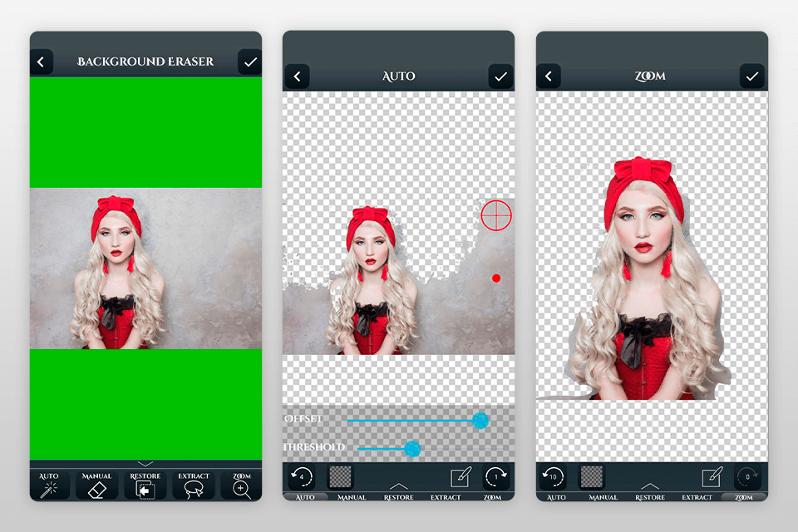798x532 pixels.
Task: Tap the red crosshair target cursor
Action: point(496,215)
